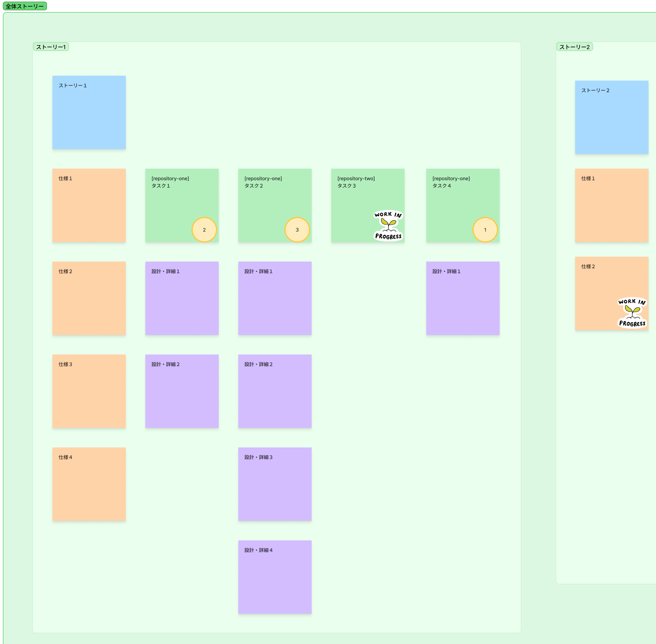
Task: Select the 全体ストーリー section label
Action: coord(25,6)
